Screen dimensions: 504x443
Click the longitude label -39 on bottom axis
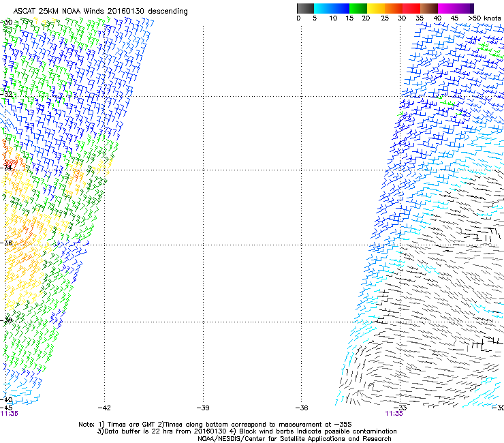pos(203,408)
